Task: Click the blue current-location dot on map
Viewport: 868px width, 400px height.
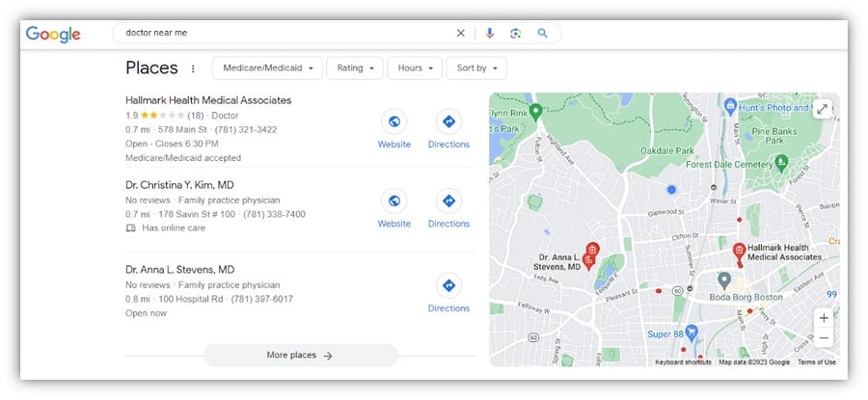Action: click(671, 189)
